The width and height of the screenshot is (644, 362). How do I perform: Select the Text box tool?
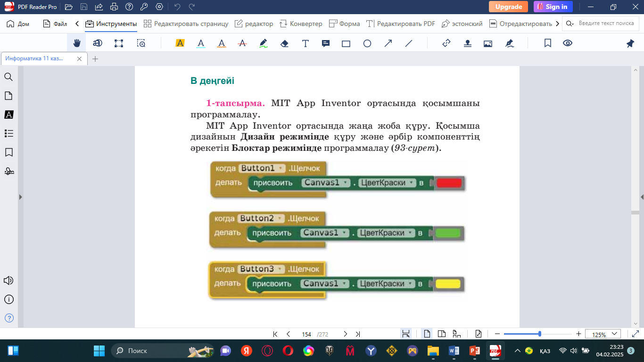305,43
